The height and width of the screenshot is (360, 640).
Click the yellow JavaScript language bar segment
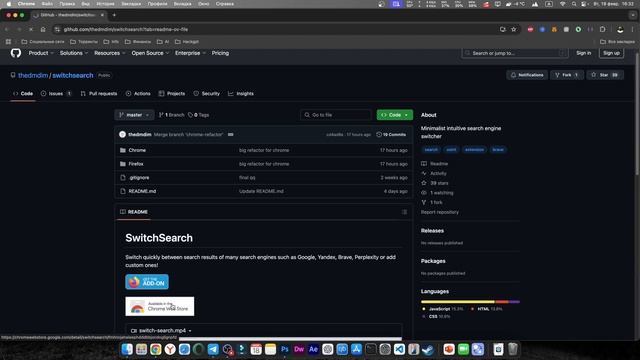click(x=458, y=302)
